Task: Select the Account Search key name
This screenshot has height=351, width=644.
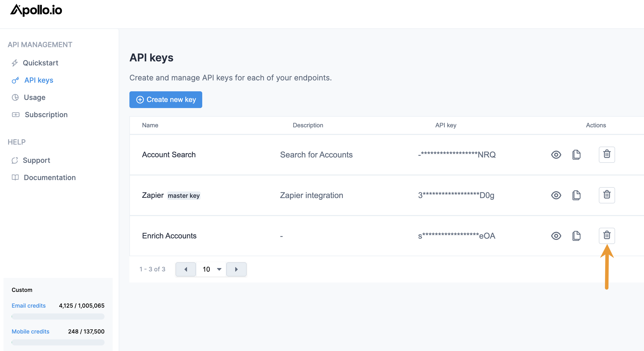Action: [169, 155]
